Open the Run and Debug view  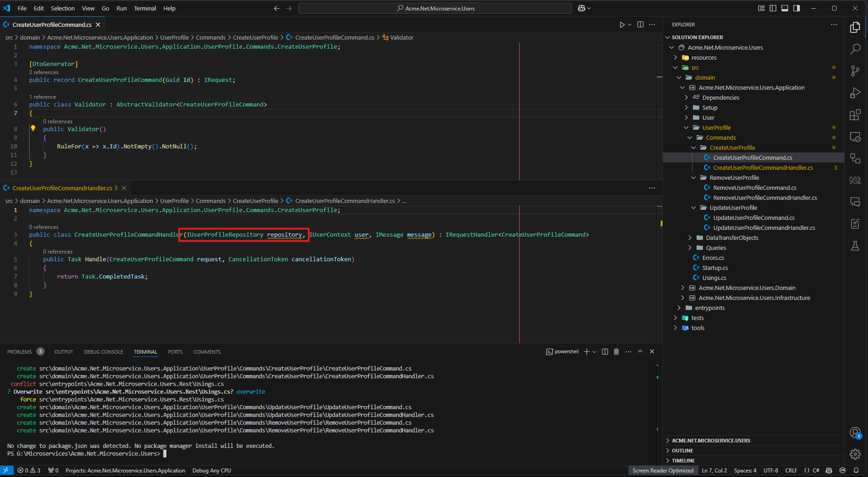click(855, 92)
